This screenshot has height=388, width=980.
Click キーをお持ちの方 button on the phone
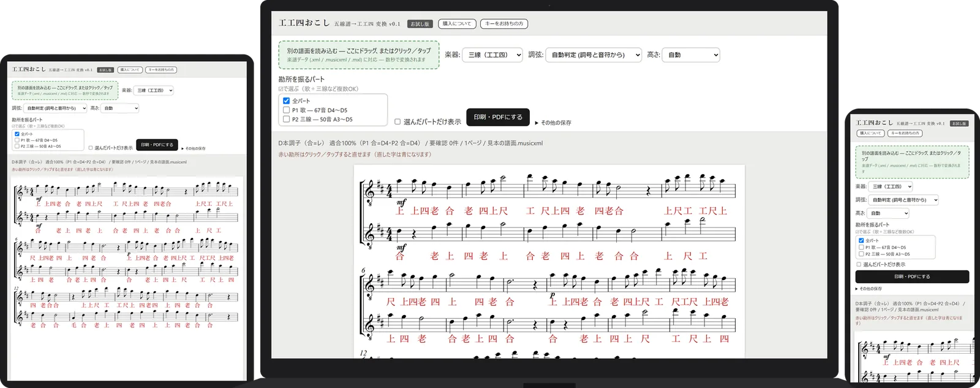coord(904,133)
